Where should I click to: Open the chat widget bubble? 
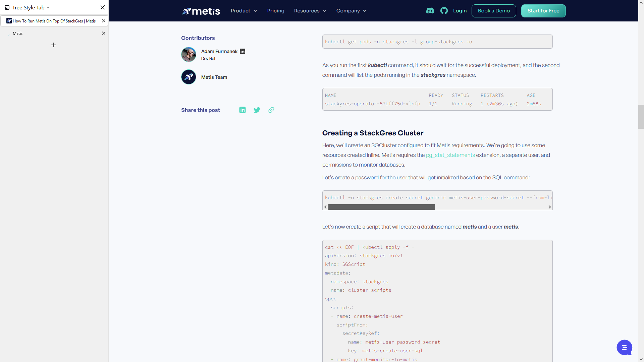(x=624, y=348)
